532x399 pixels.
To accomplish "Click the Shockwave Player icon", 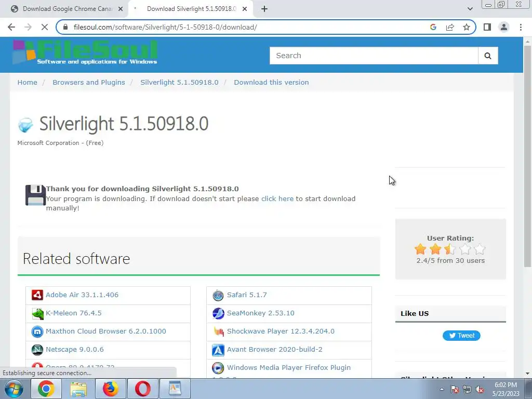I will 219,331.
